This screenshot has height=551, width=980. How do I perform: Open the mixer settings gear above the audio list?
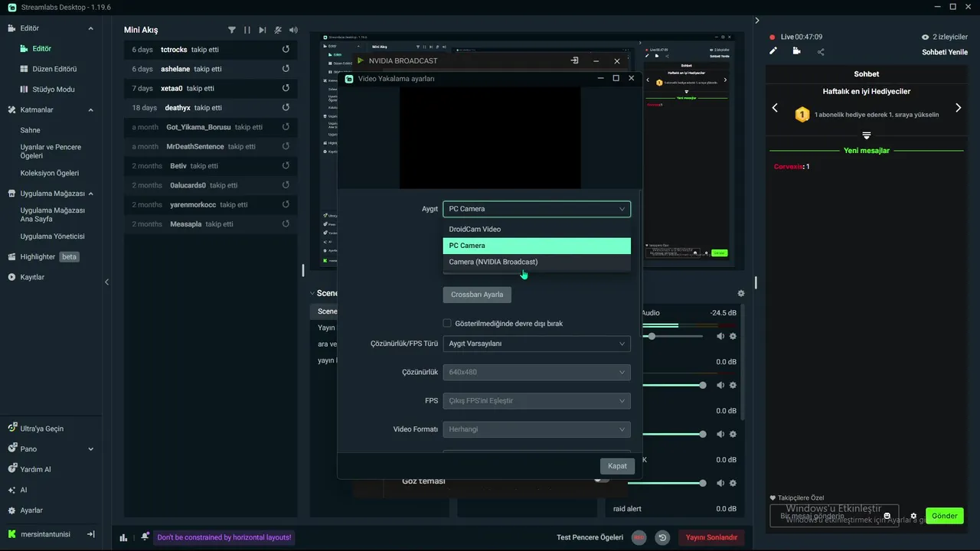740,293
